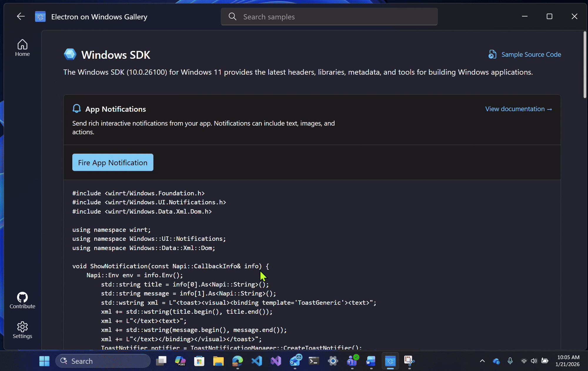The image size is (588, 371).
Task: Click the Windows SDK logo icon
Action: (70, 54)
